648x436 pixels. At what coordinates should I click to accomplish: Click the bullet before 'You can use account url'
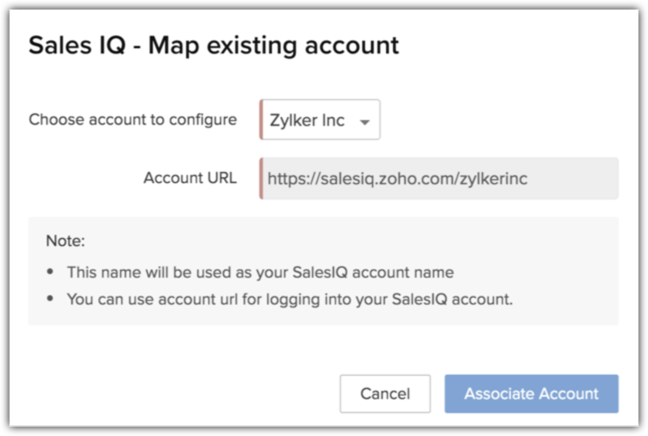coord(51,298)
